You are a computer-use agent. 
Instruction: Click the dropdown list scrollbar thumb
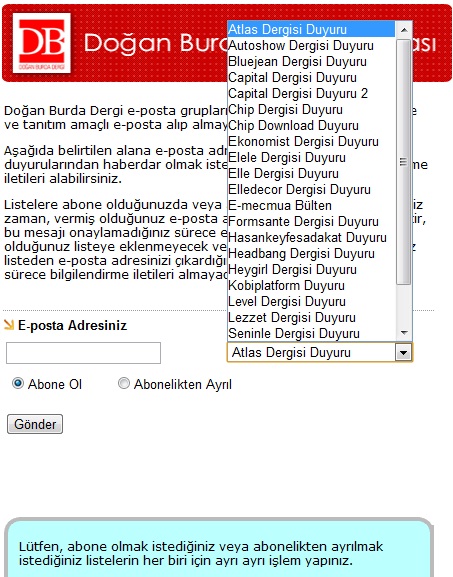click(404, 162)
